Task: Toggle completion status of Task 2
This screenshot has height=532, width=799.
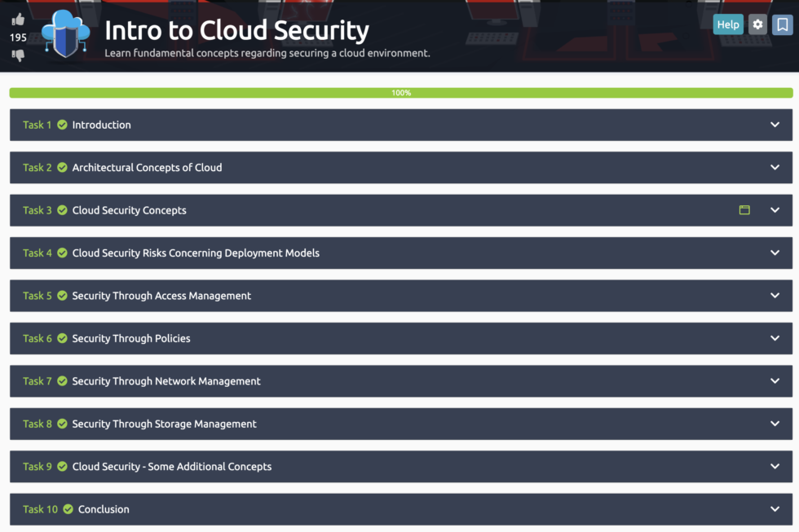Action: (62, 168)
